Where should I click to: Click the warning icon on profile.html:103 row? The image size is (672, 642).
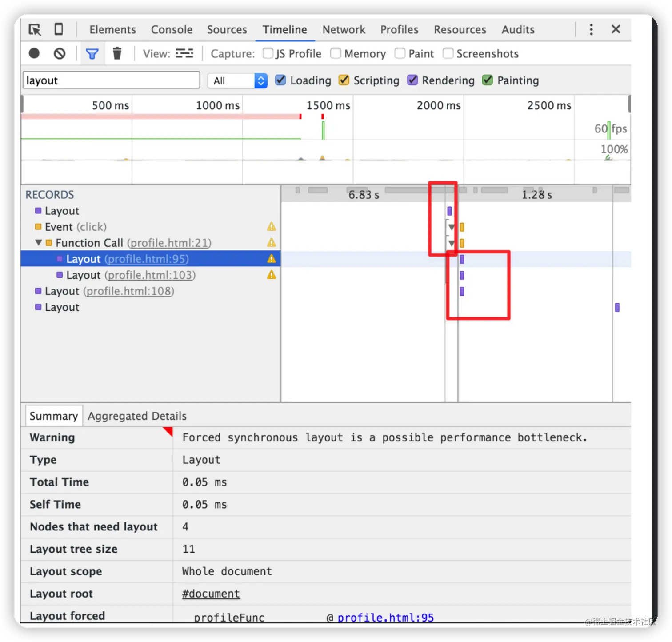coord(272,275)
